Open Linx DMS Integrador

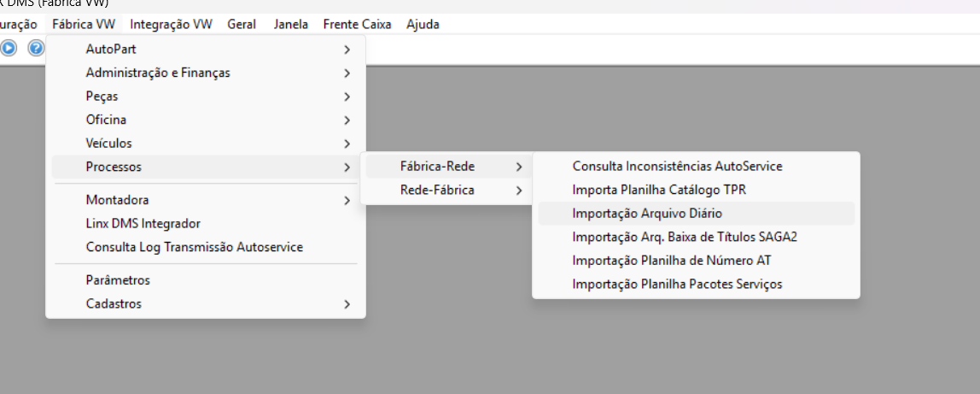tap(143, 223)
